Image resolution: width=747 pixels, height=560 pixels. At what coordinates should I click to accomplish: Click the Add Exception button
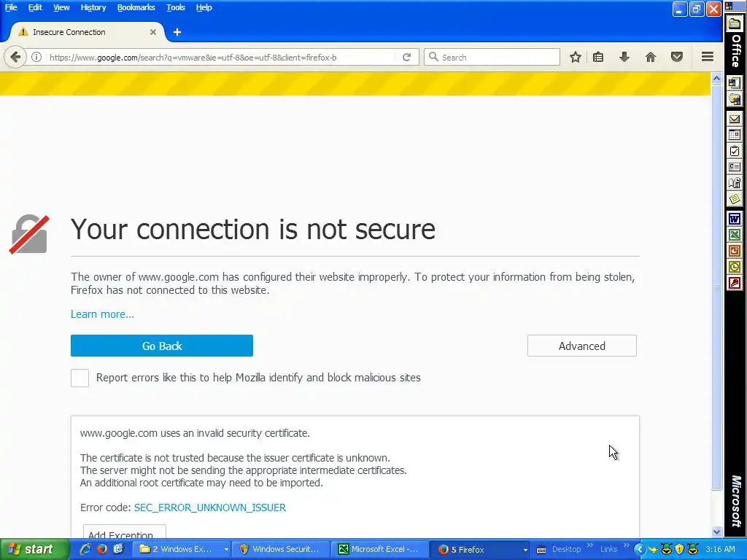[x=124, y=532]
